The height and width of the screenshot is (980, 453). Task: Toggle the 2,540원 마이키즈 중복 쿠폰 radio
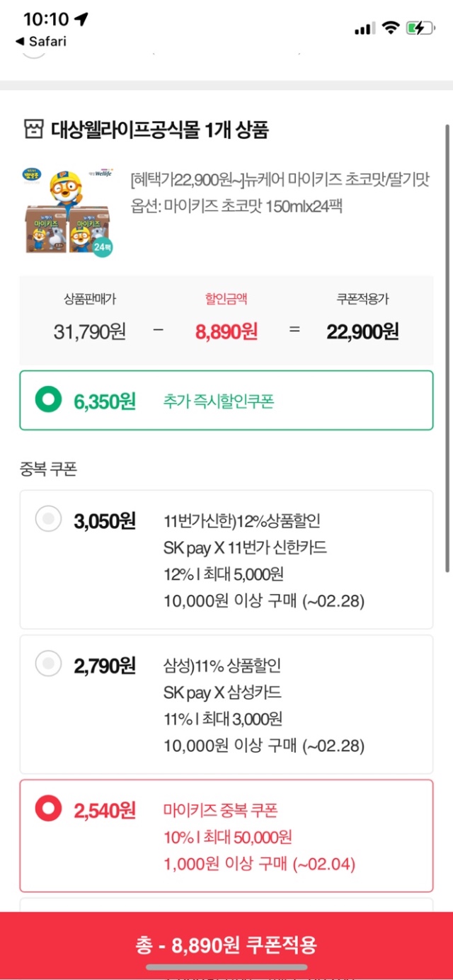point(49,809)
